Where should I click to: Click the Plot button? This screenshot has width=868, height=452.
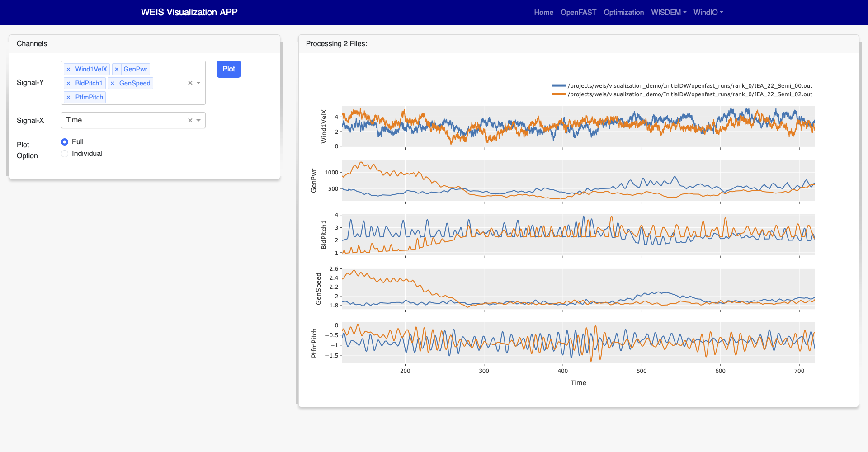229,69
